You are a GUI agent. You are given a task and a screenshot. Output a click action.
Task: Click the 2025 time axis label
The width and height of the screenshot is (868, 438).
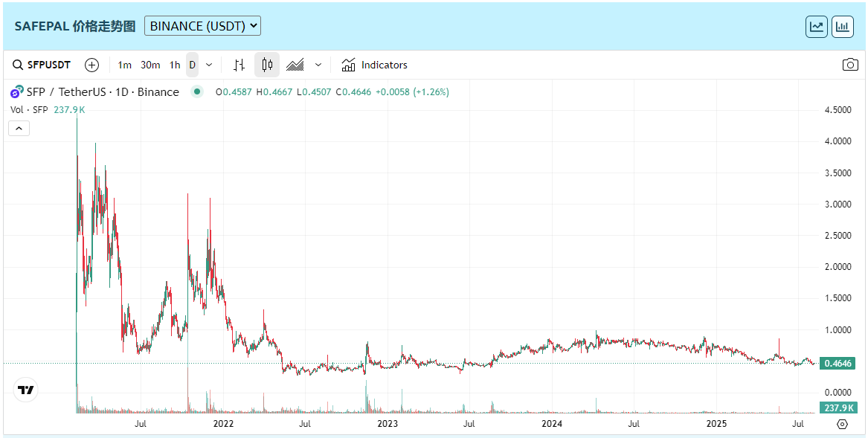(717, 424)
